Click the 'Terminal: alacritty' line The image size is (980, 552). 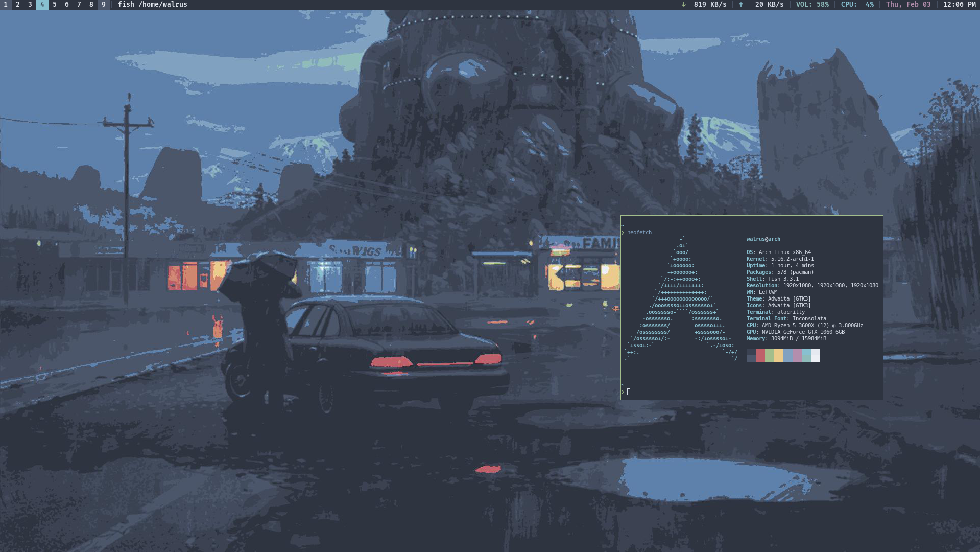(x=776, y=312)
